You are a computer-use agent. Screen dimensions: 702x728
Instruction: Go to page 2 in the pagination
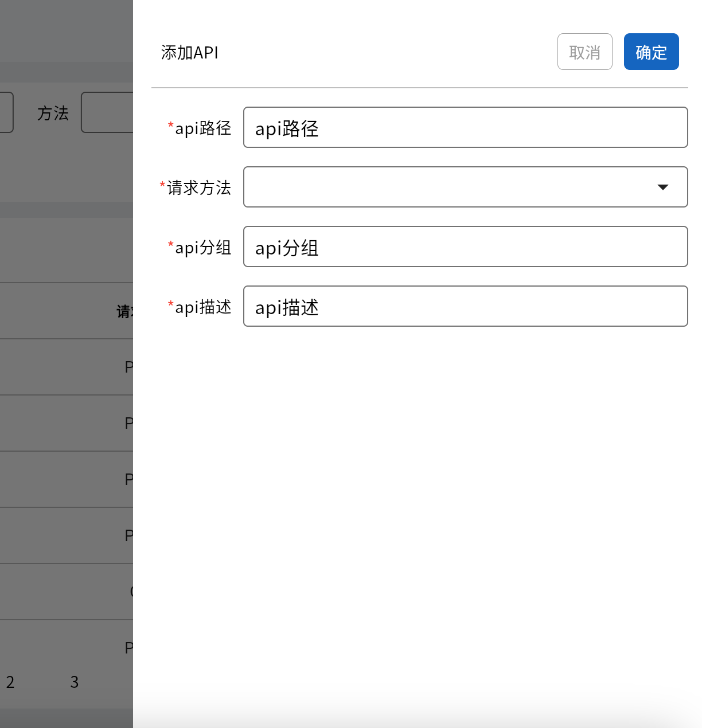(x=10, y=682)
